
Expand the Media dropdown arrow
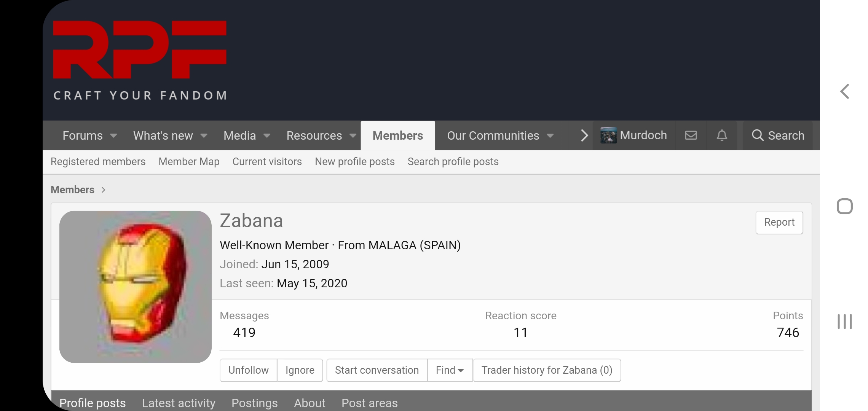pos(267,136)
